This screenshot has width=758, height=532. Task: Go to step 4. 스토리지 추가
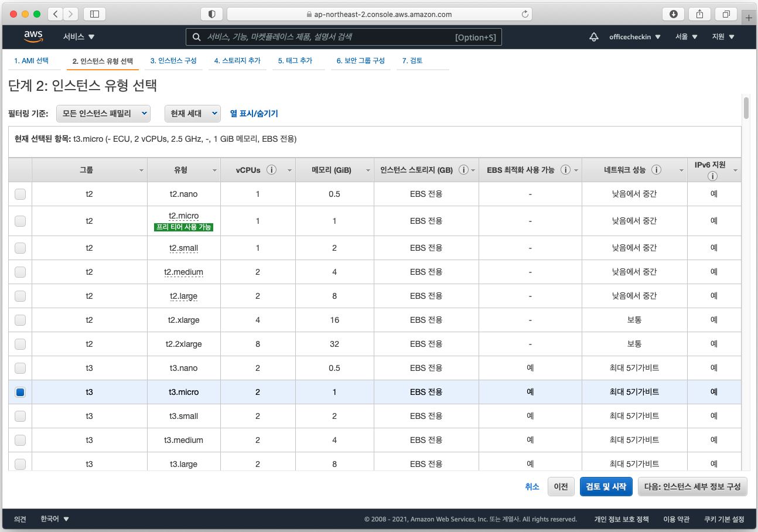tap(237, 61)
